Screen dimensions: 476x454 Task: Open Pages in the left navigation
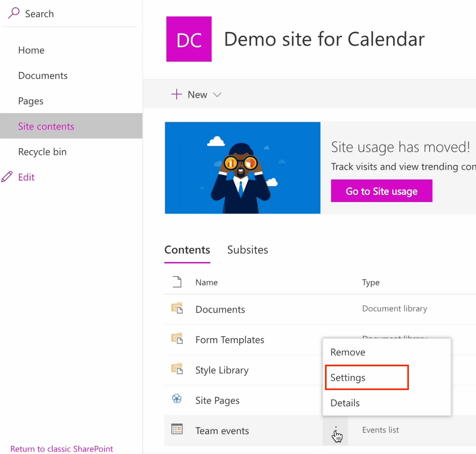pyautogui.click(x=31, y=101)
